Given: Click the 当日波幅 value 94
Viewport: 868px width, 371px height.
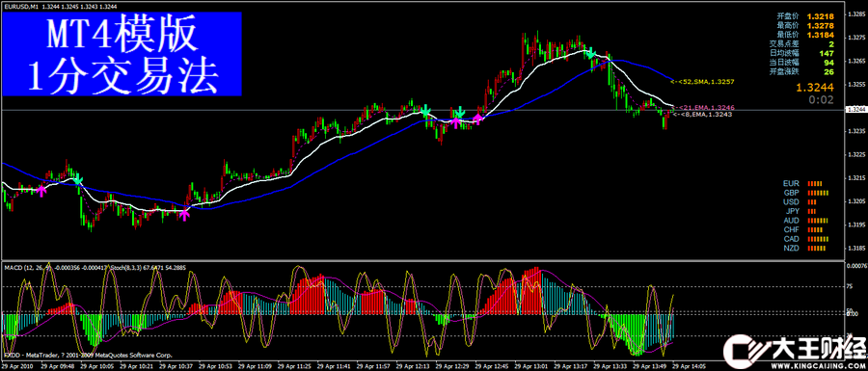Looking at the screenshot, I should [829, 63].
